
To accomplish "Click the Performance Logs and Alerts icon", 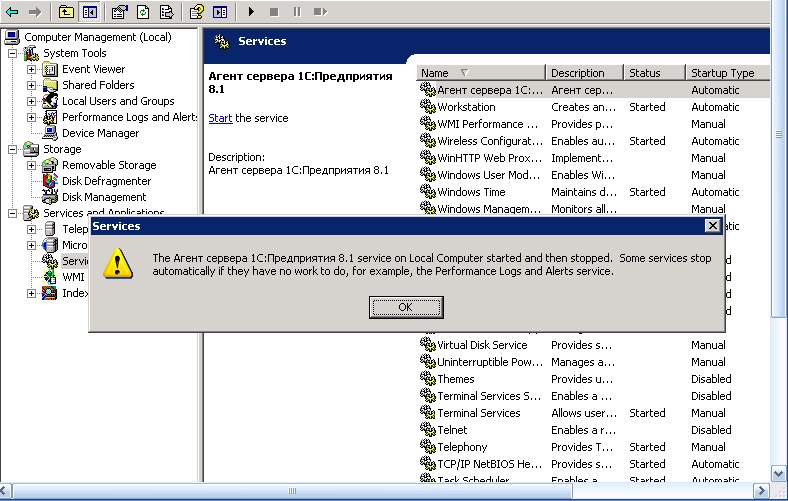I will (x=50, y=117).
